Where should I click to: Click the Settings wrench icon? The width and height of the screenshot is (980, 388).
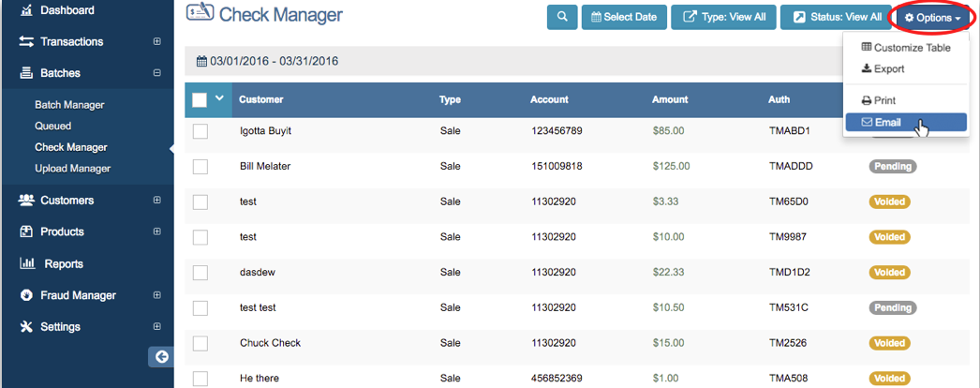[x=26, y=327]
